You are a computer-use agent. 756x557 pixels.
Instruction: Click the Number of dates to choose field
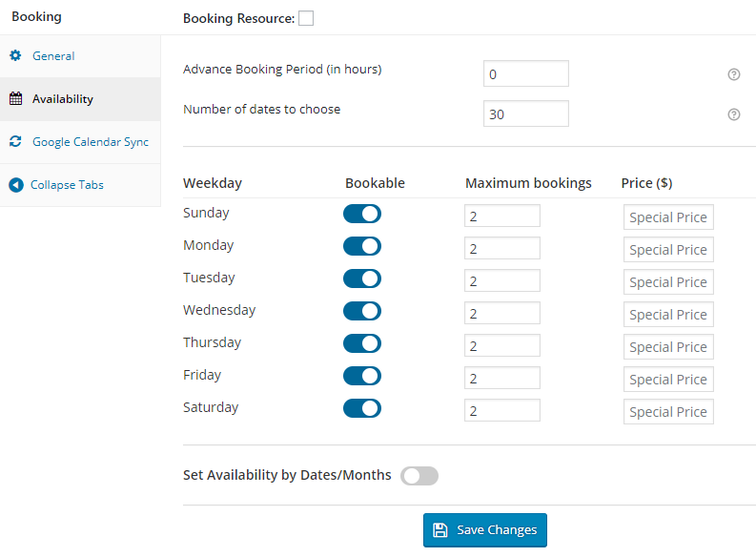coord(525,114)
